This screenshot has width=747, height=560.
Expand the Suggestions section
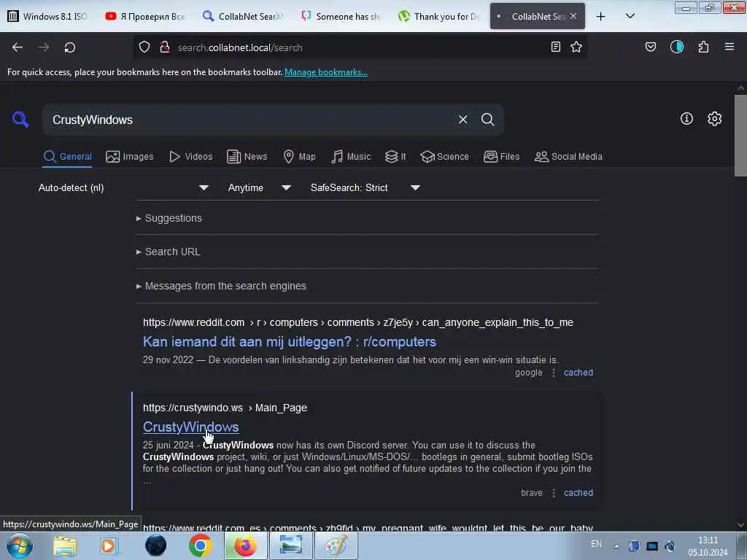click(169, 218)
